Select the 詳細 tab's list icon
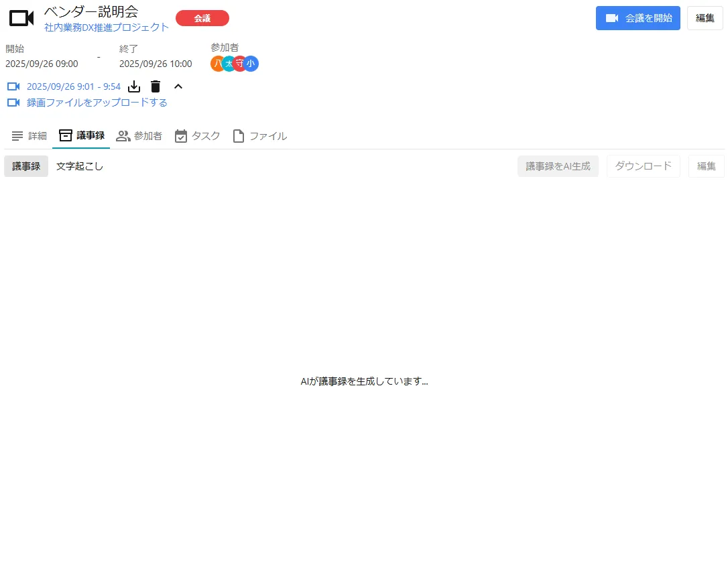 (17, 135)
